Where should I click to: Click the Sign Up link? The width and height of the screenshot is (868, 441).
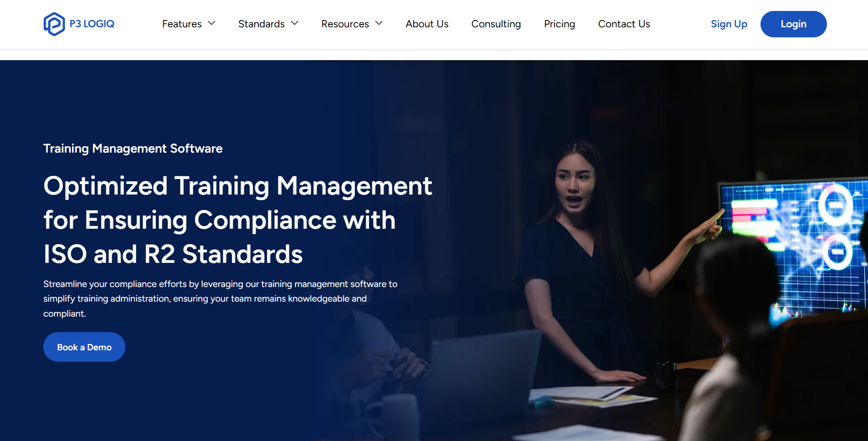pos(729,24)
